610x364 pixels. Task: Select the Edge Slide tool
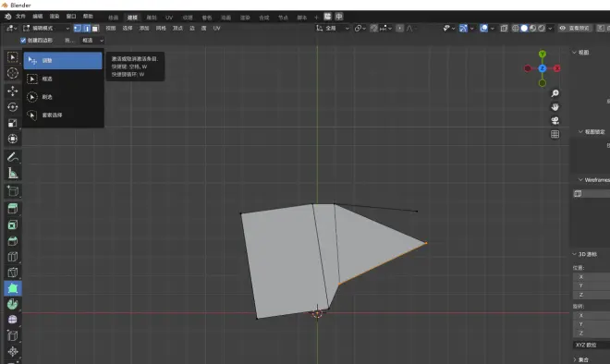12,335
